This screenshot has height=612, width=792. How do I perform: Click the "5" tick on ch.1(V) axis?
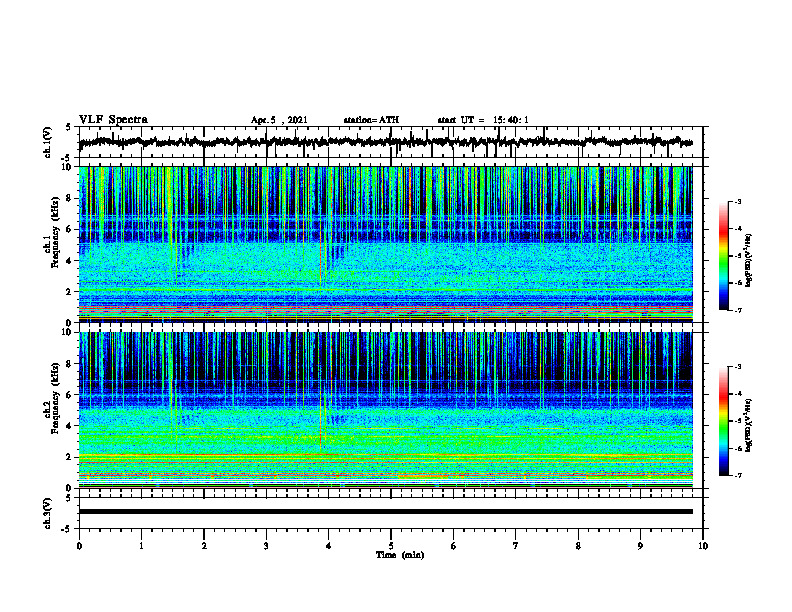pyautogui.click(x=69, y=127)
